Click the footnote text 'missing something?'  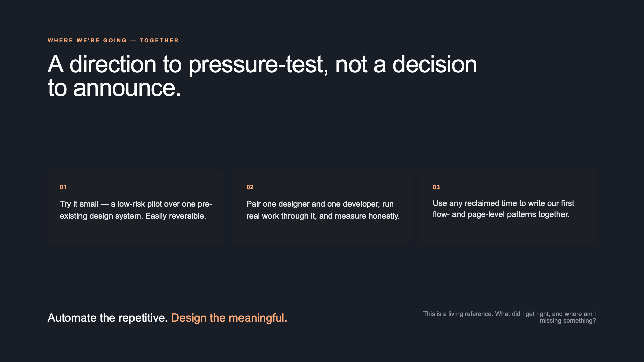coord(568,321)
